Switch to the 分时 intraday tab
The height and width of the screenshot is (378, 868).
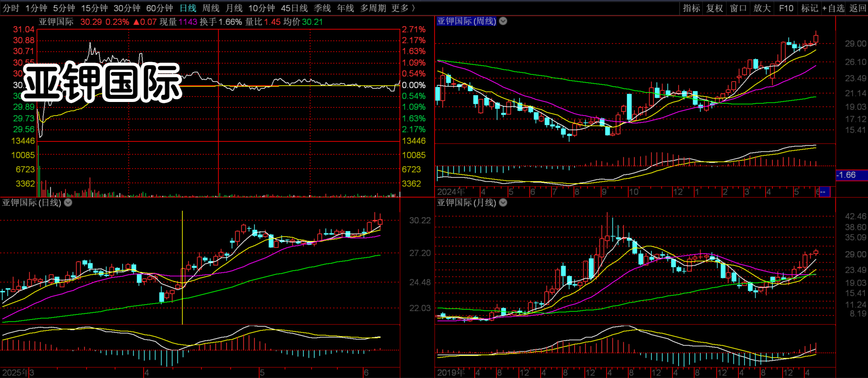click(x=11, y=8)
